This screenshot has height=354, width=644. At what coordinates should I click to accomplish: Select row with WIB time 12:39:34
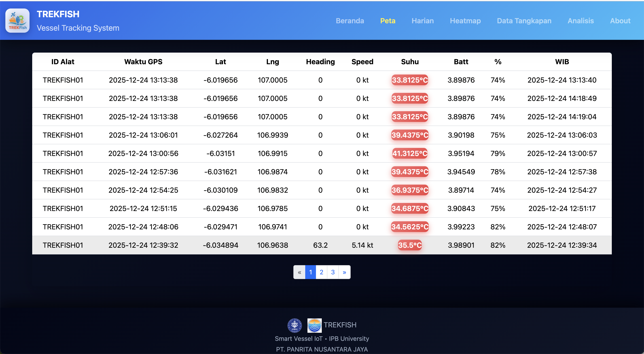[x=562, y=245]
